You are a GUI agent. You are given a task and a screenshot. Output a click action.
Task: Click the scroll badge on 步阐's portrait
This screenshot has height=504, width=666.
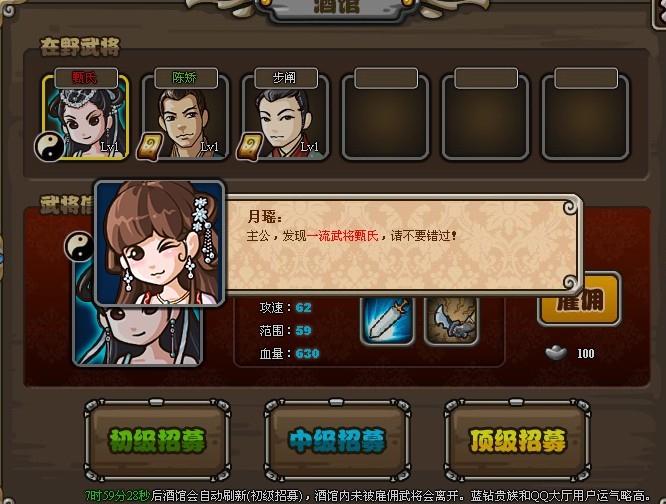(249, 147)
